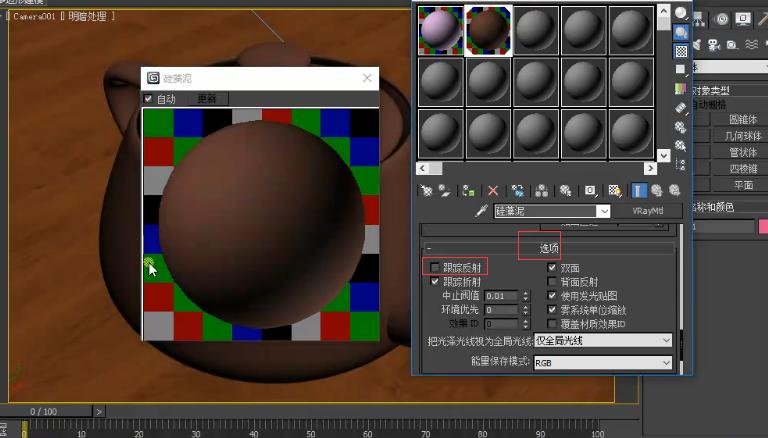The width and height of the screenshot is (768, 438).
Task: Click 平面 object button
Action: (x=743, y=185)
